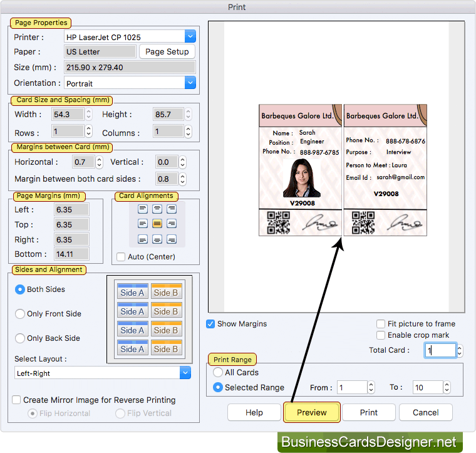
Task: Adjust the Total Card stepper
Action: click(460, 351)
